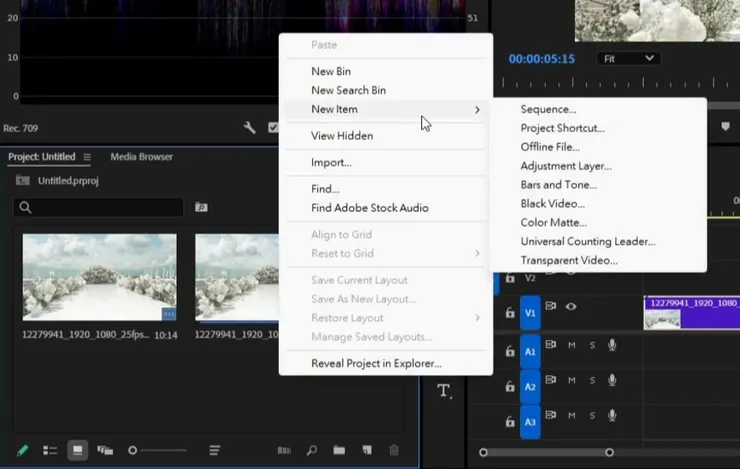Click the thumbnail size zoom slider
740x469 pixels.
133,451
